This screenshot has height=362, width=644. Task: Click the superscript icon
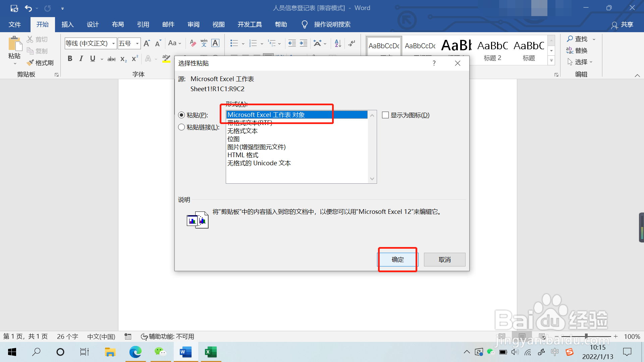135,59
